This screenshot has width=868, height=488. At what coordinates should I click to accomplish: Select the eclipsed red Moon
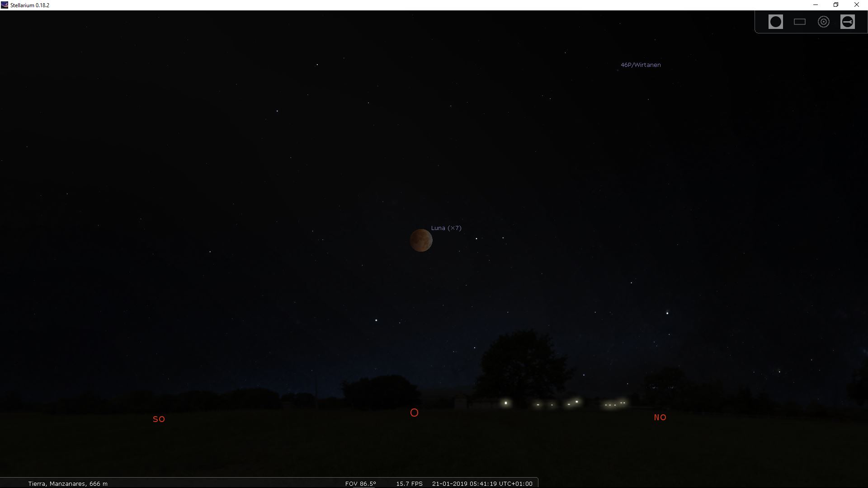tap(421, 240)
